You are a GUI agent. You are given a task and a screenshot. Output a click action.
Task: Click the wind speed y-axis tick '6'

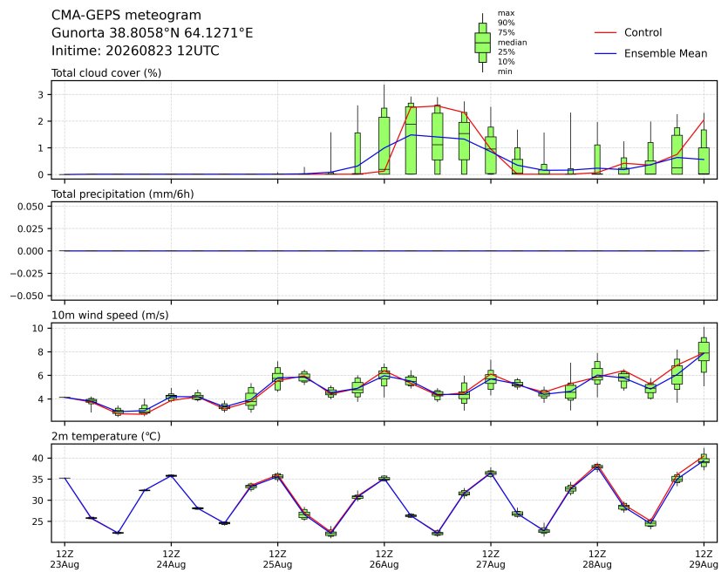click(41, 376)
